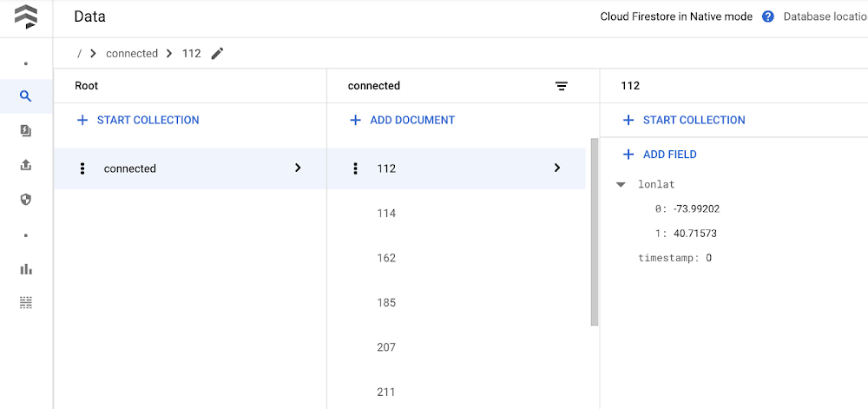Open filter icon in connected column
The height and width of the screenshot is (409, 868).
point(562,86)
